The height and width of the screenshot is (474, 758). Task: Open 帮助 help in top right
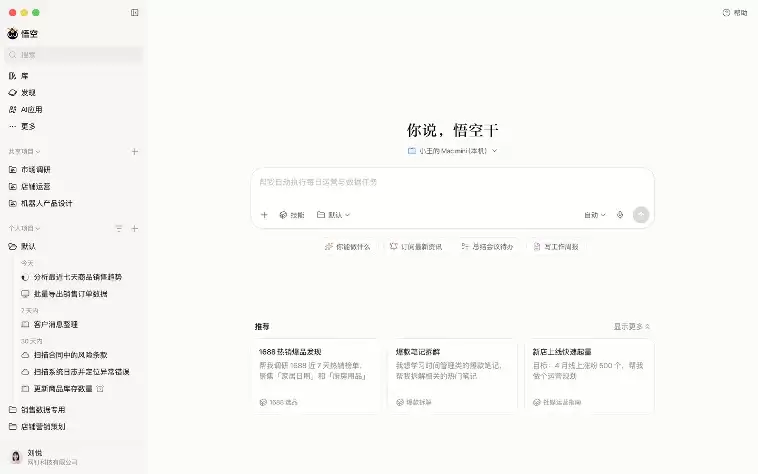click(735, 13)
